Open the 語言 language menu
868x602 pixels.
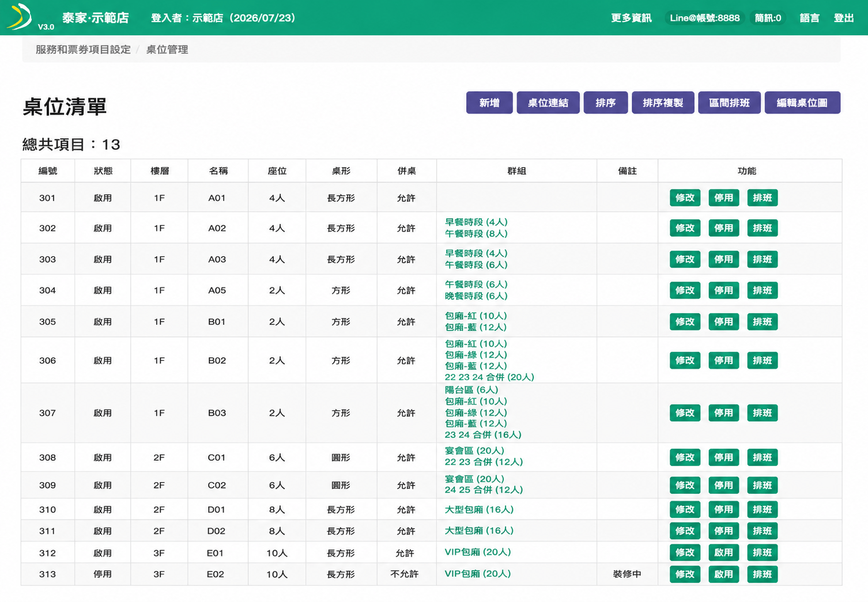(x=809, y=18)
